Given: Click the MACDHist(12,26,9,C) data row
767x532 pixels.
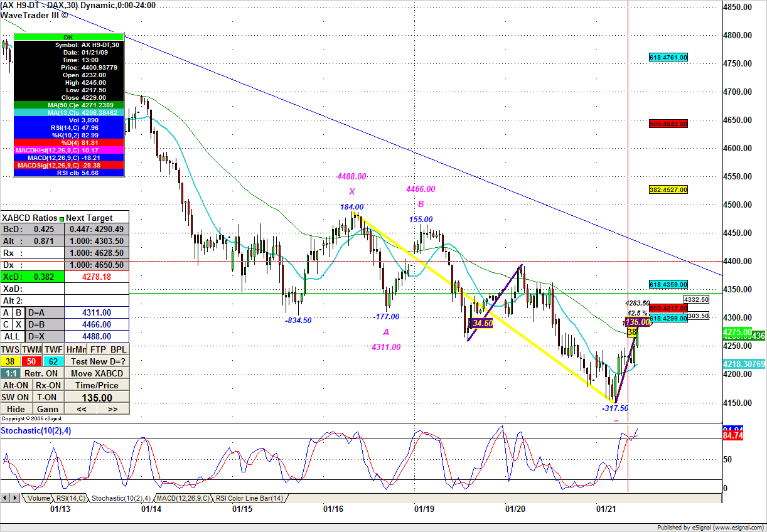Looking at the screenshot, I should (x=69, y=150).
